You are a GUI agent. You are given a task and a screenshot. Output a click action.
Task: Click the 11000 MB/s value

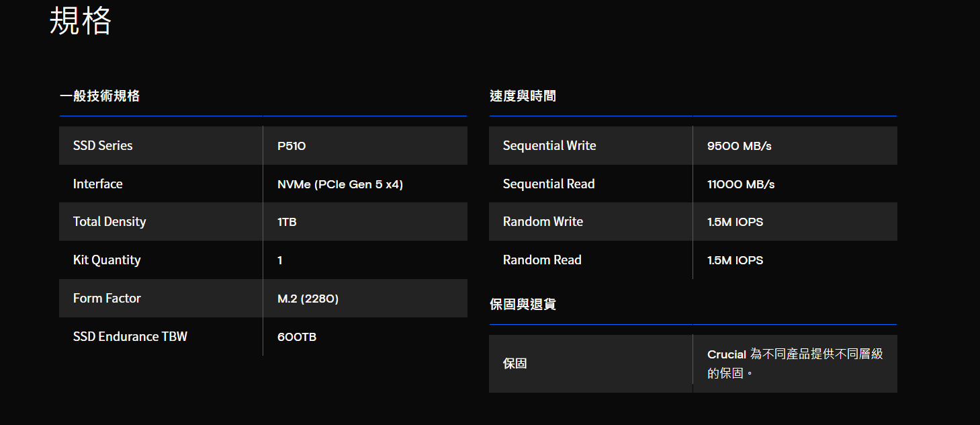pyautogui.click(x=741, y=184)
